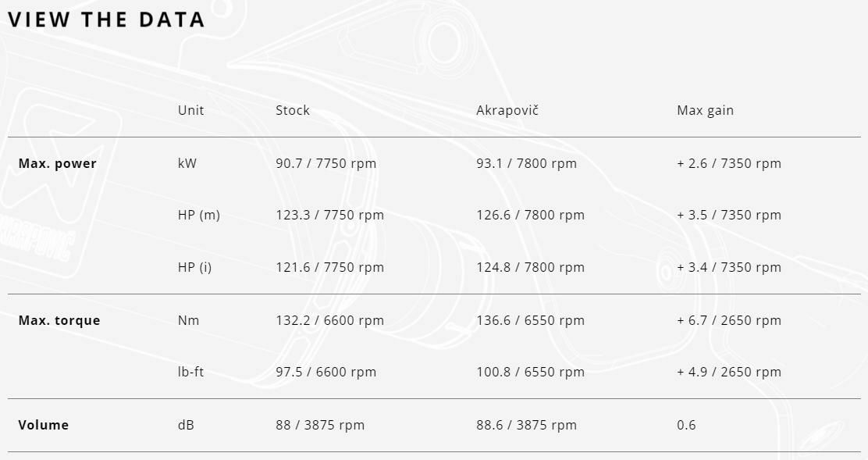Click the kW unit cell
Screen dimensions: 868x460
pyautogui.click(x=187, y=163)
